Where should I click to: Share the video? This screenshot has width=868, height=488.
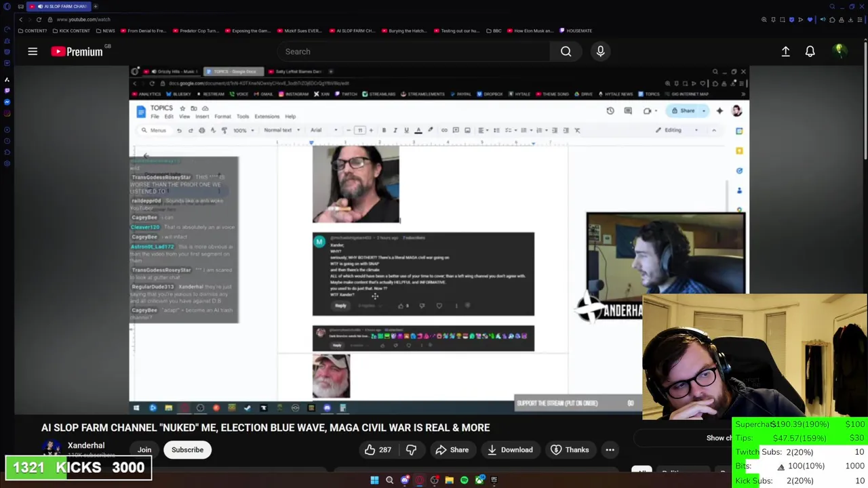pyautogui.click(x=452, y=450)
